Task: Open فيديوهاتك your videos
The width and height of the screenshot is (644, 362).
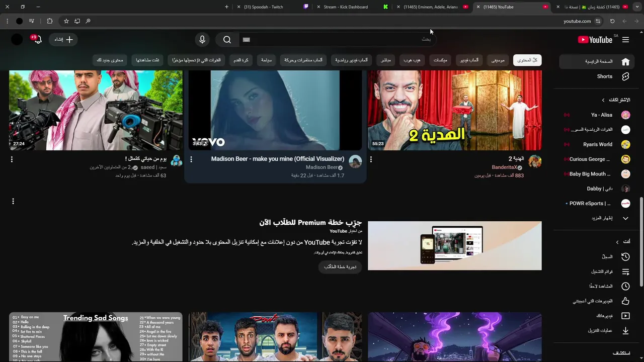Action: (597, 316)
